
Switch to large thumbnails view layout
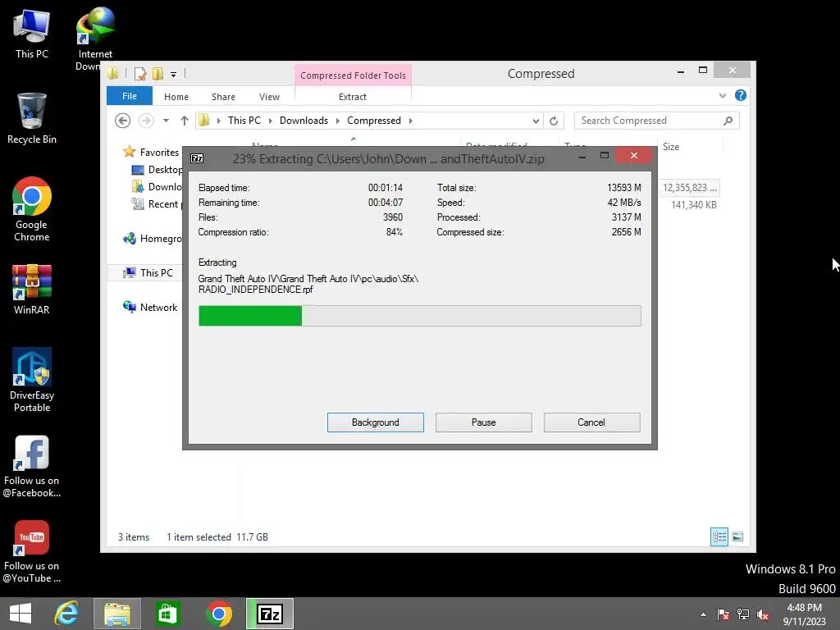737,536
